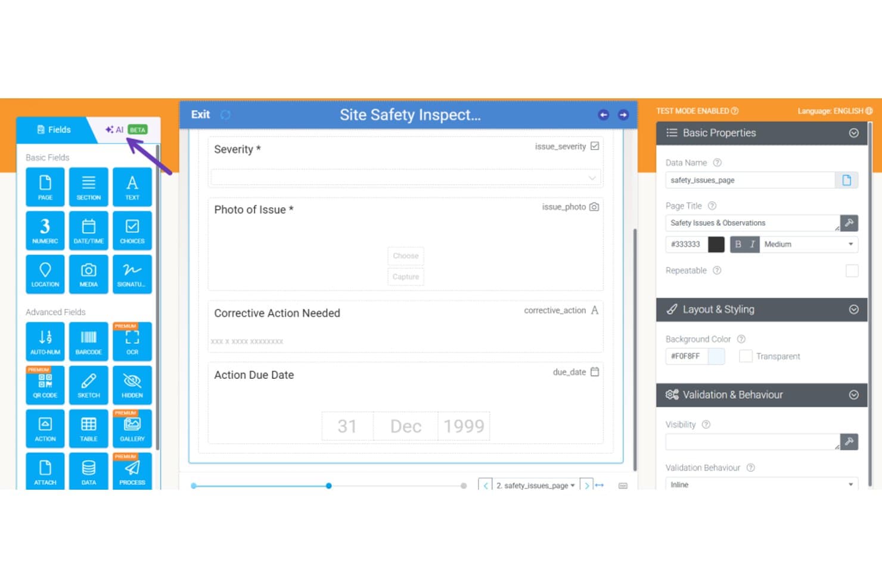
Task: Add an Auto-Num field
Action: pos(45,341)
